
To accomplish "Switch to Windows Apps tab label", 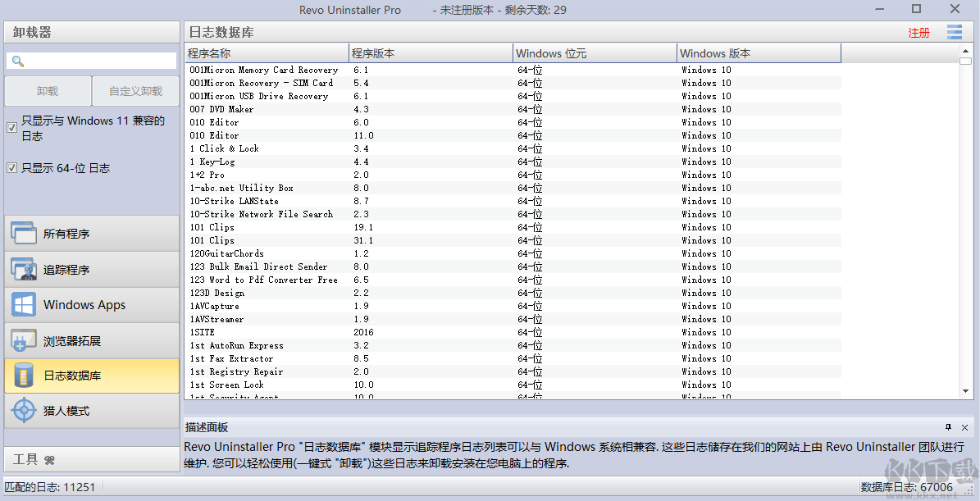I will (x=84, y=305).
